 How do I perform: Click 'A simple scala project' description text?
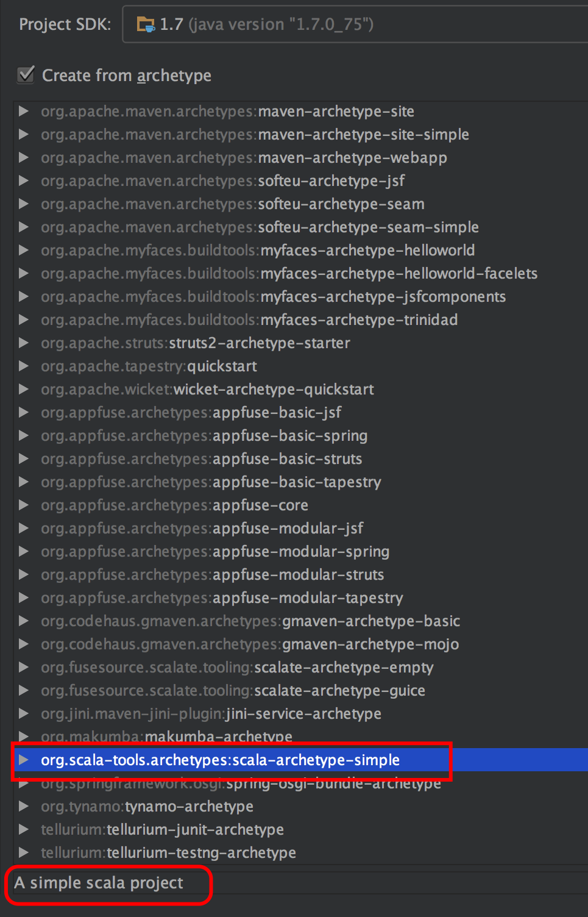[x=99, y=883]
